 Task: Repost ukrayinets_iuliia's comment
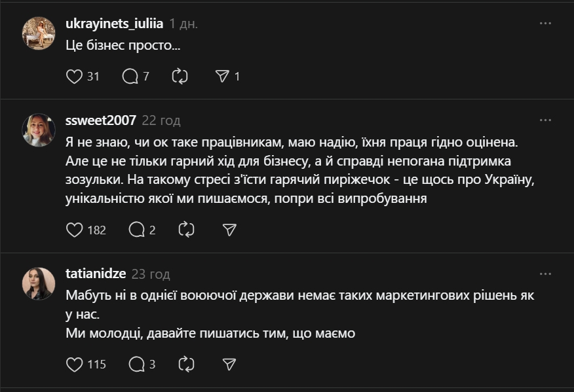pyautogui.click(x=180, y=77)
